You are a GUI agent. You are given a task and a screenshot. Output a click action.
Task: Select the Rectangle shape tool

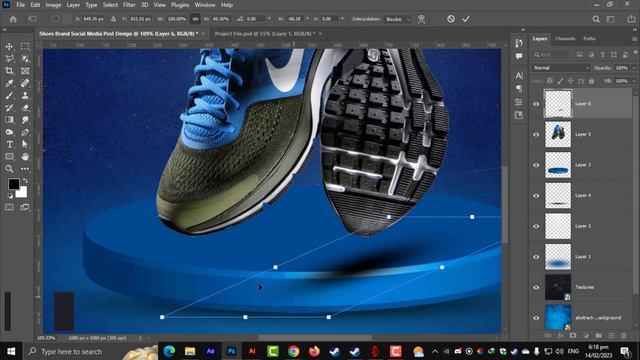[9, 157]
